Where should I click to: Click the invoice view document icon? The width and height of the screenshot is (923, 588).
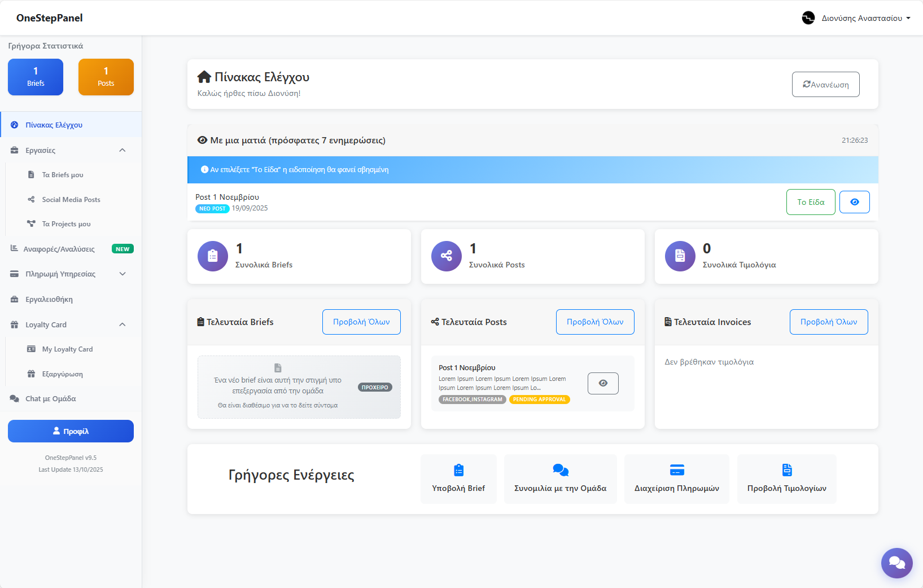pyautogui.click(x=786, y=470)
